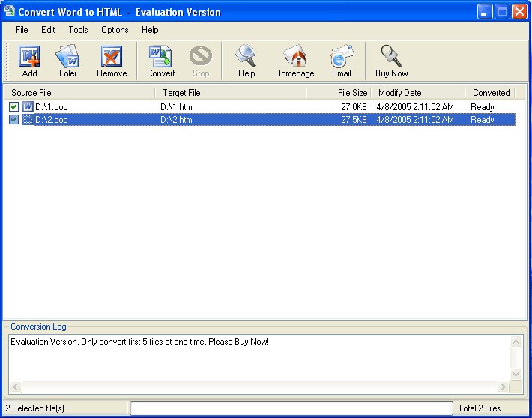The height and width of the screenshot is (418, 532).
Task: Click the modify date in D:\1.doc row
Action: point(415,107)
